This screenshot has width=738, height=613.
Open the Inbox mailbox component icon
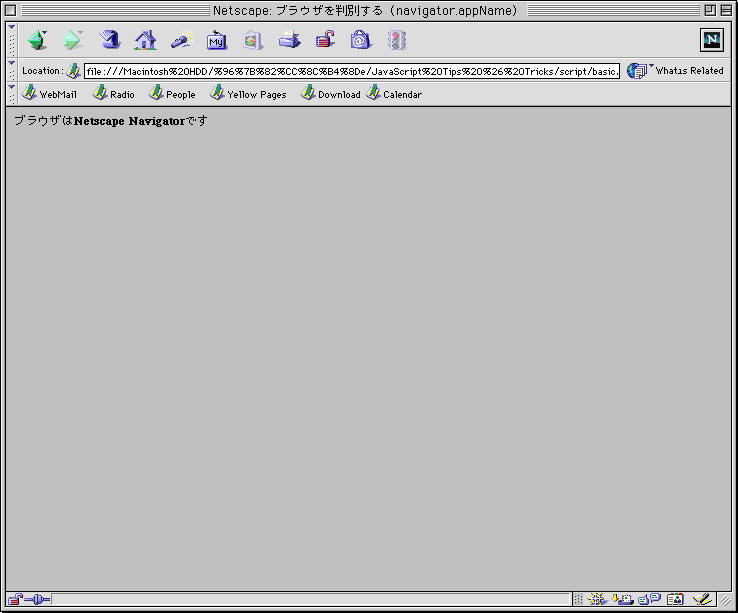click(x=622, y=599)
